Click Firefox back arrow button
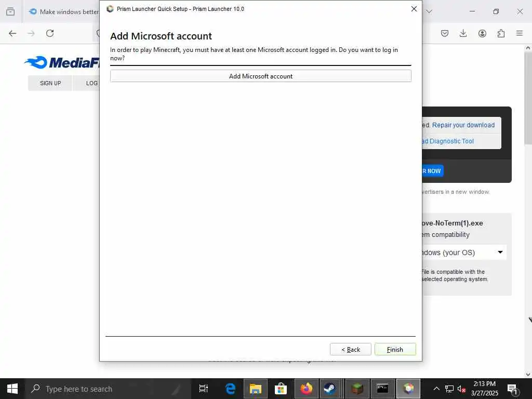Screen dimensions: 532x399 coord(12,33)
